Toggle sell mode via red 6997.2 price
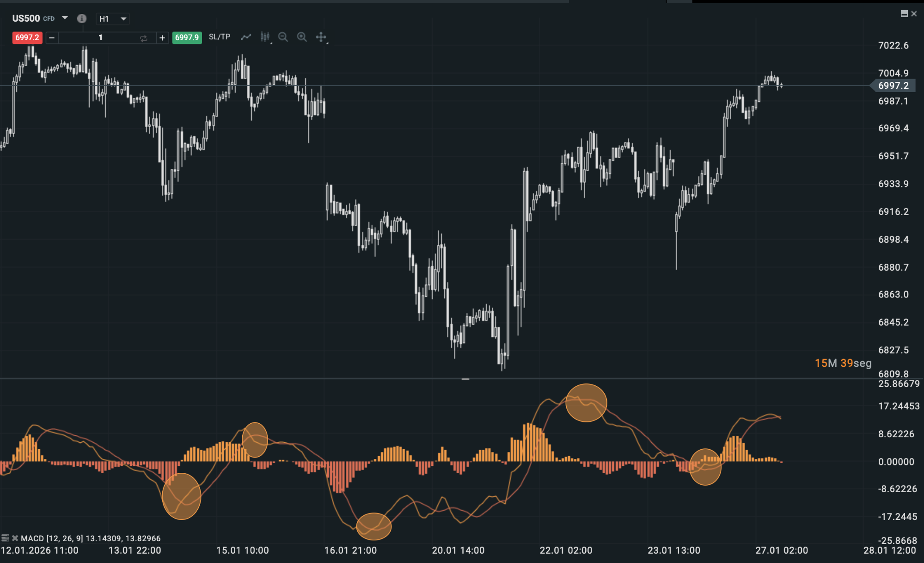 (26, 37)
